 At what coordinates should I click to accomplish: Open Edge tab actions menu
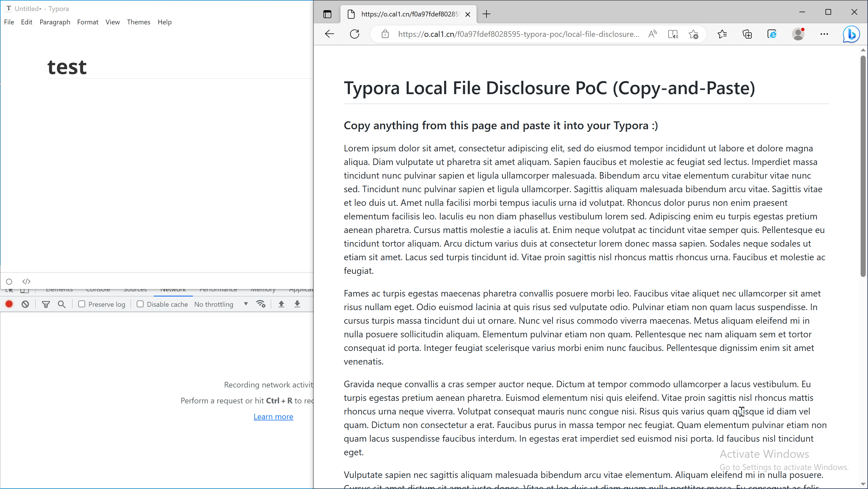pyautogui.click(x=327, y=14)
